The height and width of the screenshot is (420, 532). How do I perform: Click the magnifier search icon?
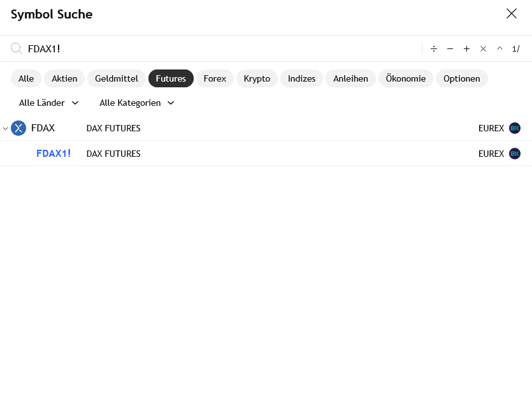(x=17, y=48)
